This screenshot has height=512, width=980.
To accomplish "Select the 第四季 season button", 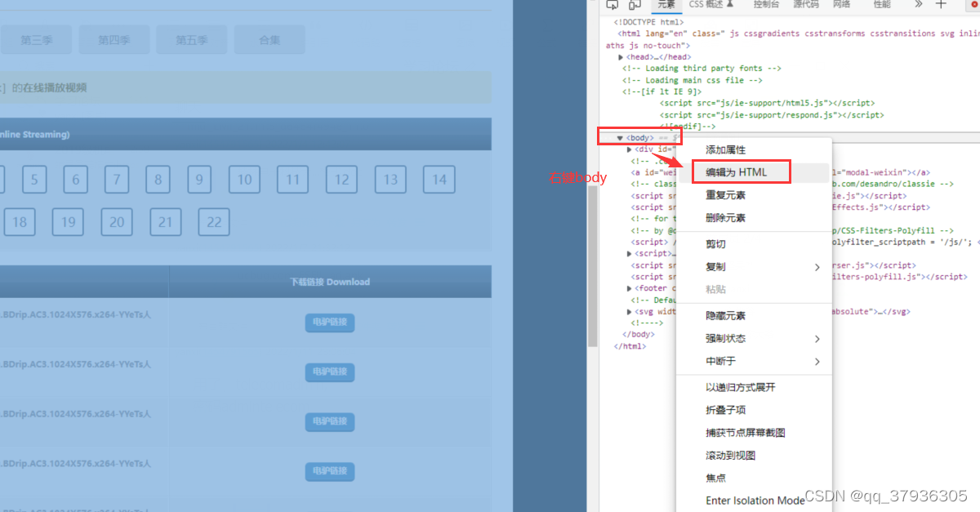I will pos(114,39).
